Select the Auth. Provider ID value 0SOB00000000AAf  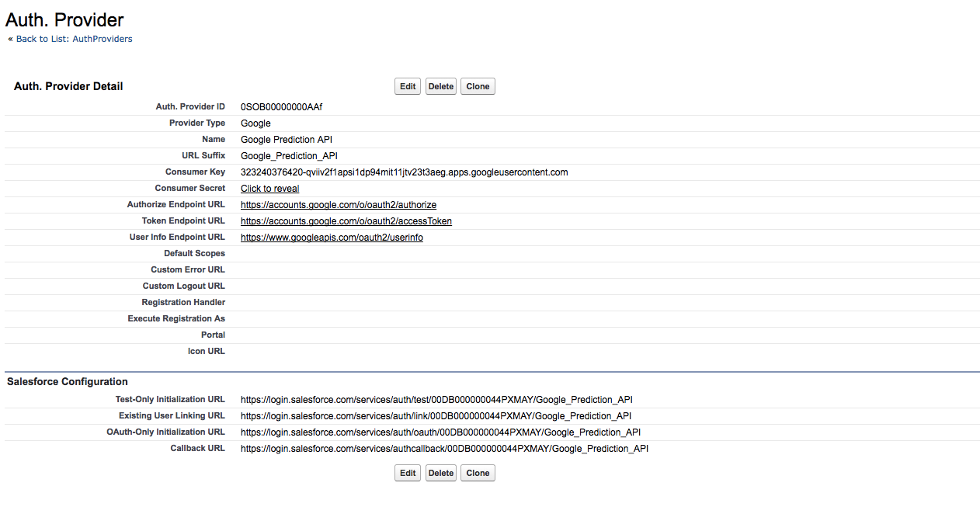281,107
